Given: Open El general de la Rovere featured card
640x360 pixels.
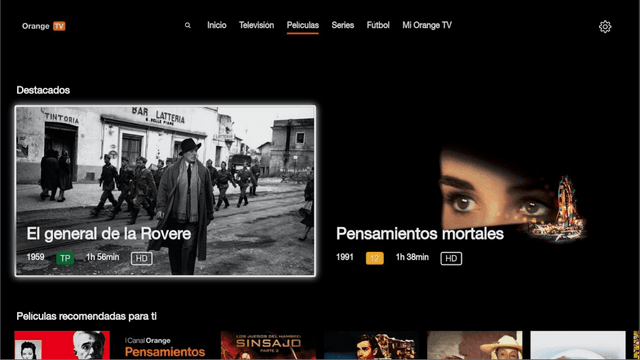Looking at the screenshot, I should (165, 191).
